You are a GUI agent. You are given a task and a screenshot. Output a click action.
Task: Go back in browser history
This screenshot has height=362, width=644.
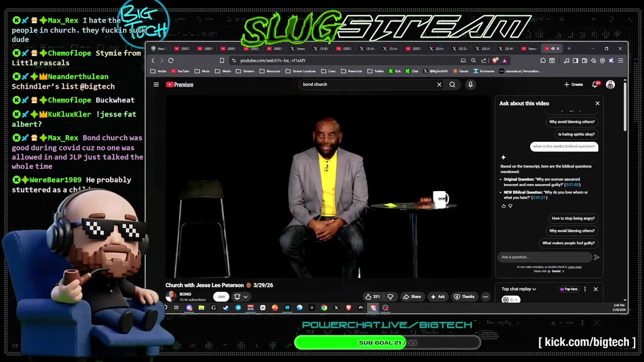153,60
